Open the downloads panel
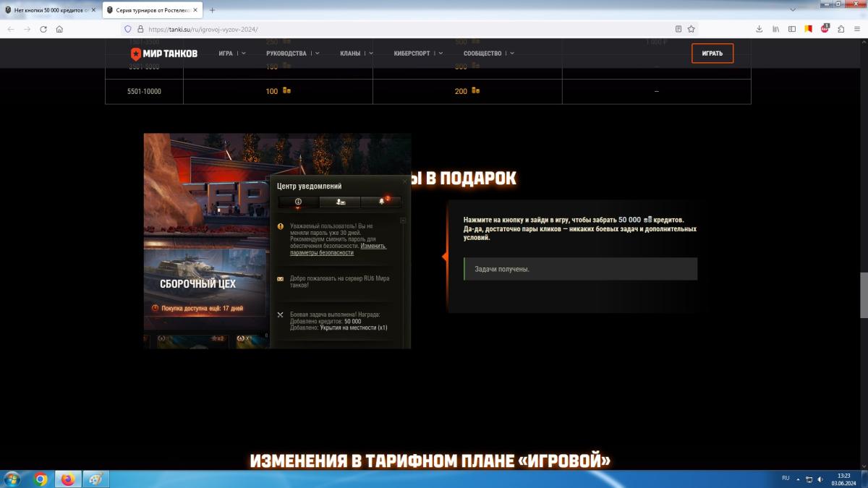The height and width of the screenshot is (488, 868). pos(759,29)
